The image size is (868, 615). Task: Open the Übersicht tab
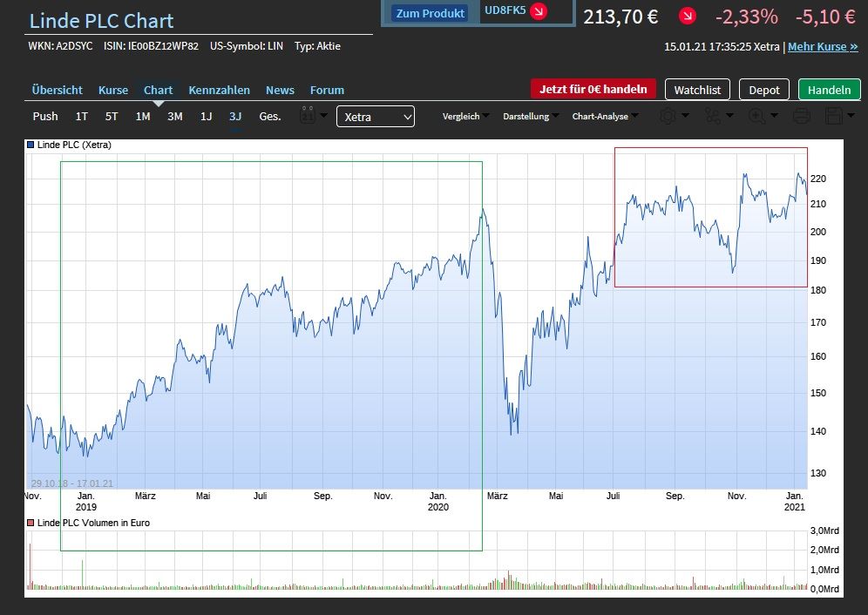[x=57, y=90]
